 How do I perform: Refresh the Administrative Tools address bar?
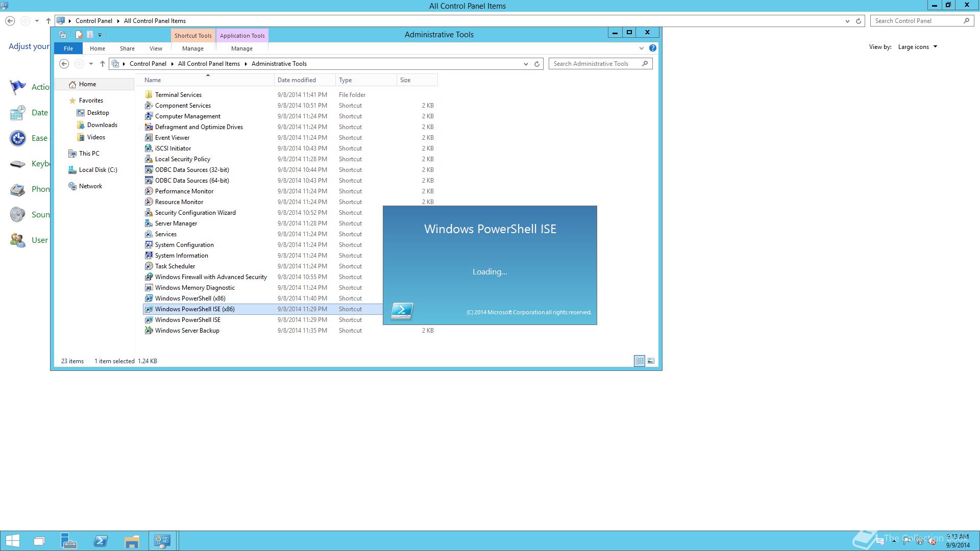coord(537,64)
